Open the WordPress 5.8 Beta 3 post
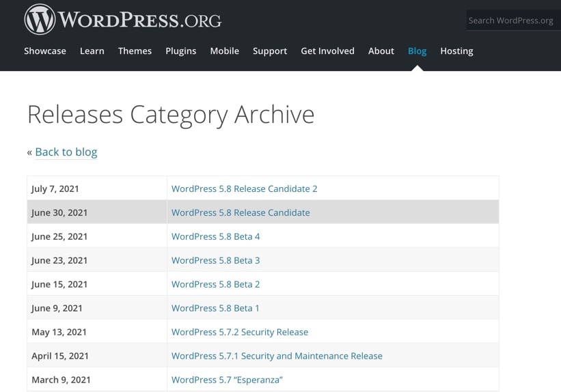561x392 pixels. click(x=216, y=260)
